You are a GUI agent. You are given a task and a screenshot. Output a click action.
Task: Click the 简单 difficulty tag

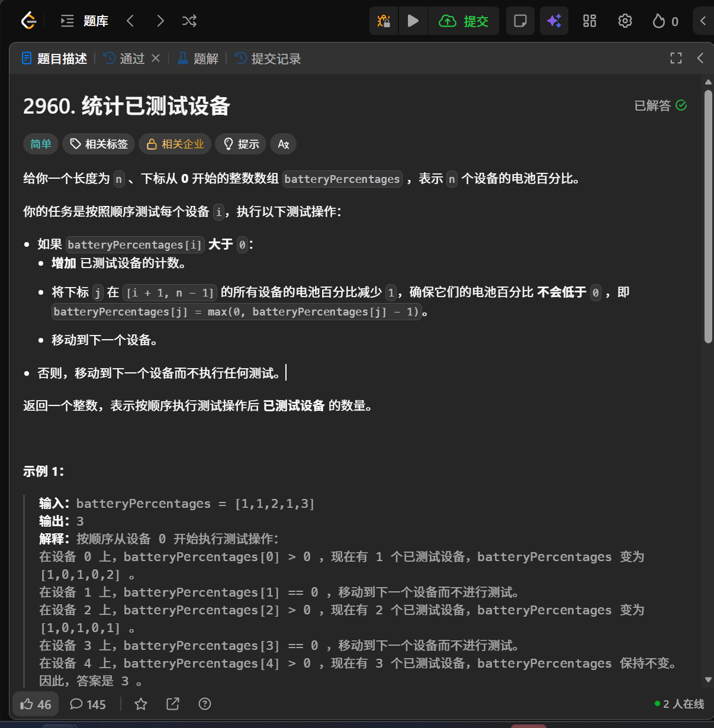pos(41,144)
